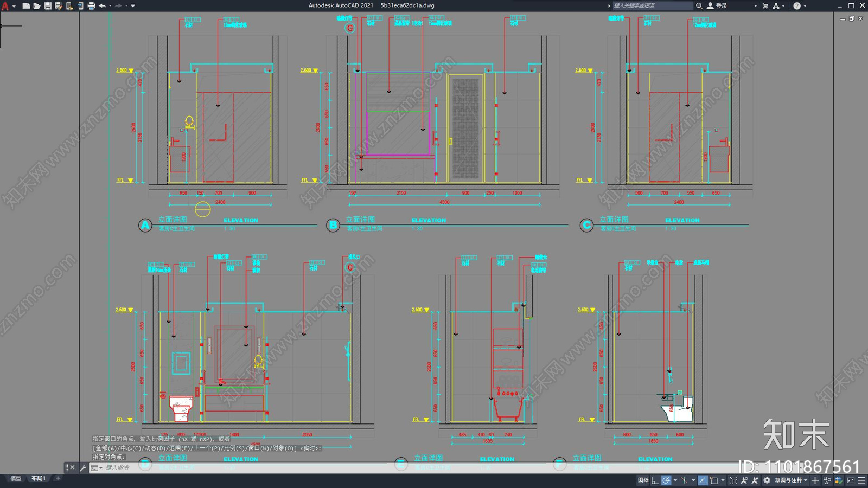
Task: Toggle annotation visibility icon
Action: click(744, 480)
